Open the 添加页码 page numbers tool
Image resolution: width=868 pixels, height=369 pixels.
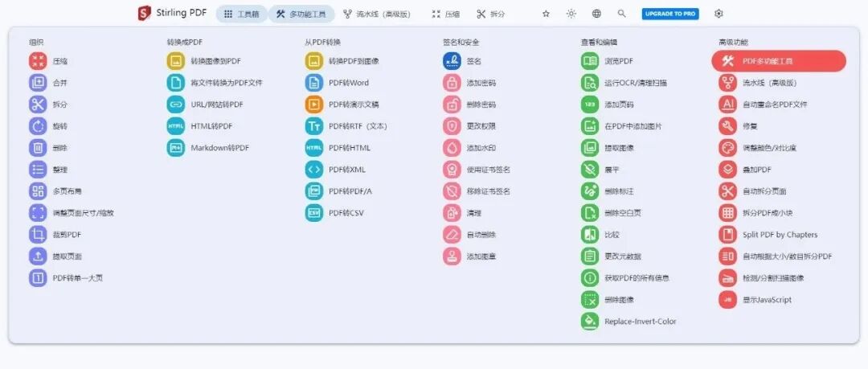608,105
